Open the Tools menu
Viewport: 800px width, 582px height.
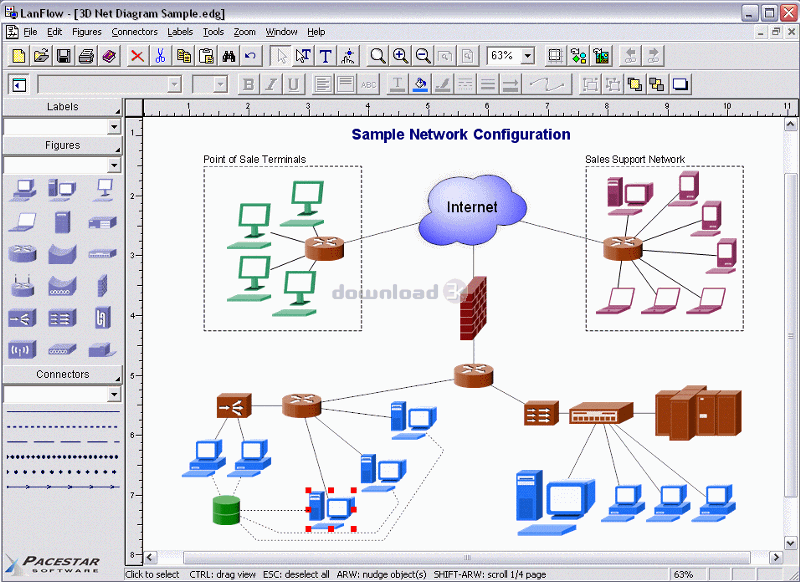[213, 32]
